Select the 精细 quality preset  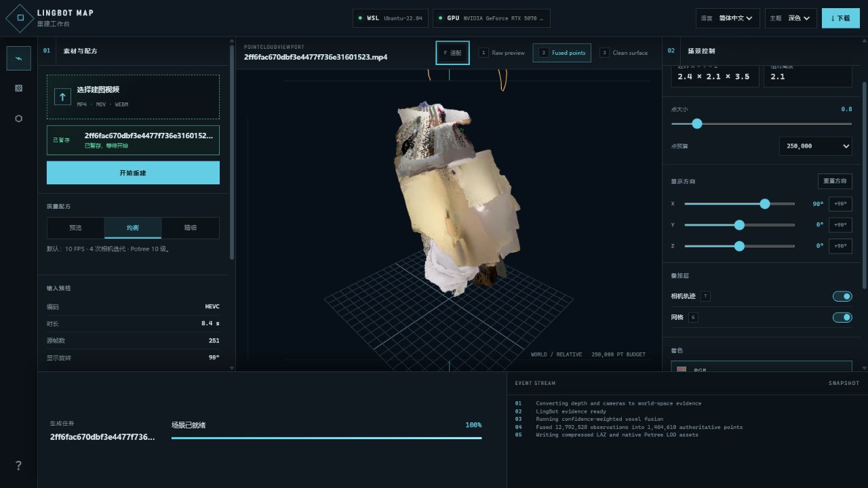click(191, 228)
